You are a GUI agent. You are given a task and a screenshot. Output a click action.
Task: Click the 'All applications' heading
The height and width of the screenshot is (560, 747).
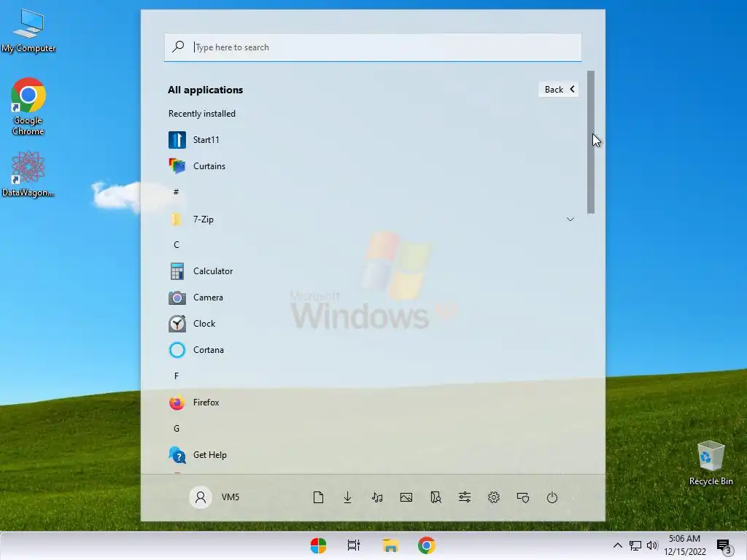(x=205, y=90)
